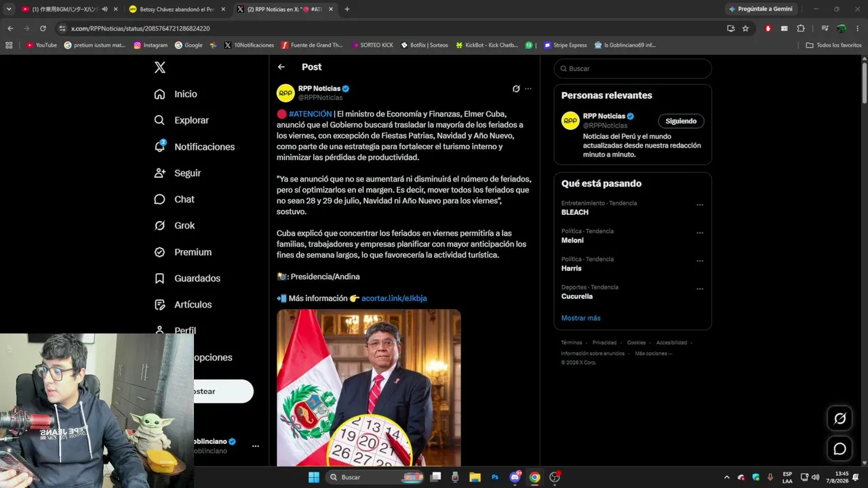
Task: Open the Chrome apps grid in bookmarks bar
Action: pyautogui.click(x=9, y=45)
